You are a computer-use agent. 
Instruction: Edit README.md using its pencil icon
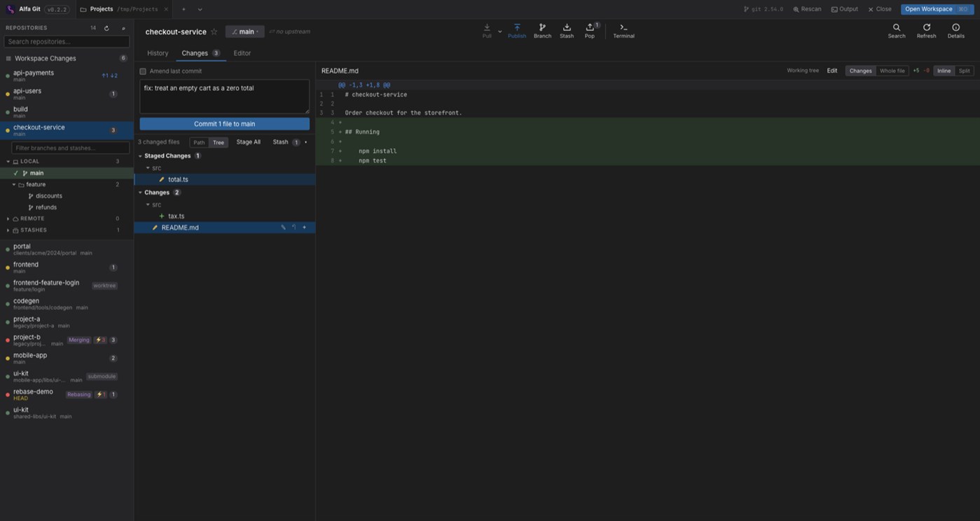click(x=283, y=228)
